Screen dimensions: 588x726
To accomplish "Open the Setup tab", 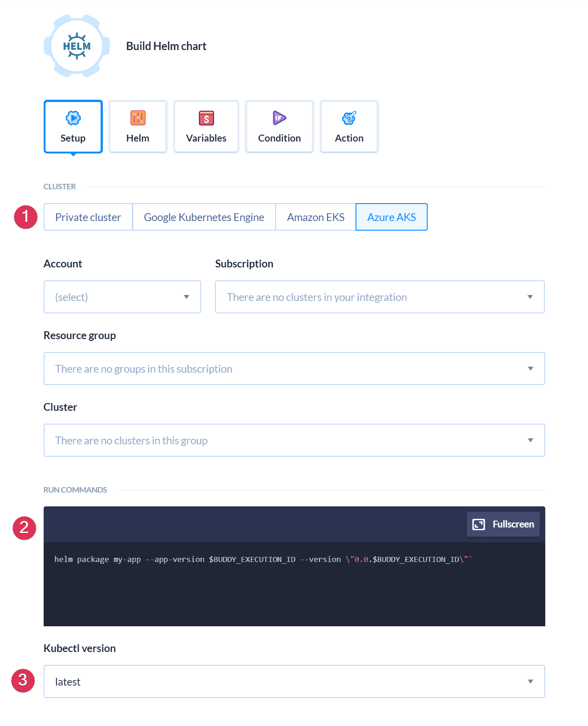I will [73, 126].
